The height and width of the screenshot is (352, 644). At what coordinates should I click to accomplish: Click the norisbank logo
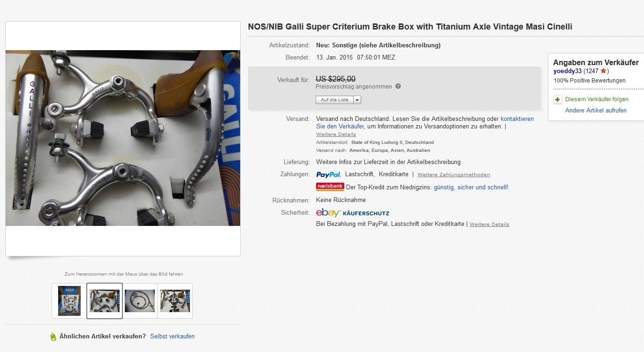point(330,187)
